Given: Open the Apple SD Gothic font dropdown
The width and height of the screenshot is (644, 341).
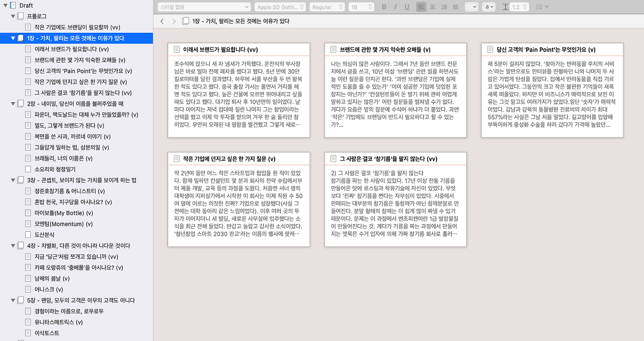Looking at the screenshot, I should tap(281, 7).
